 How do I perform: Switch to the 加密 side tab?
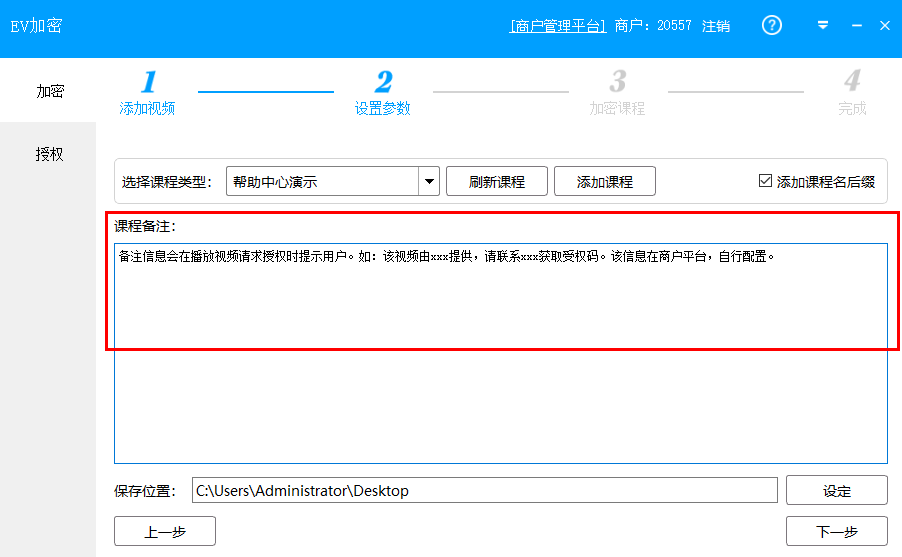pyautogui.click(x=49, y=91)
